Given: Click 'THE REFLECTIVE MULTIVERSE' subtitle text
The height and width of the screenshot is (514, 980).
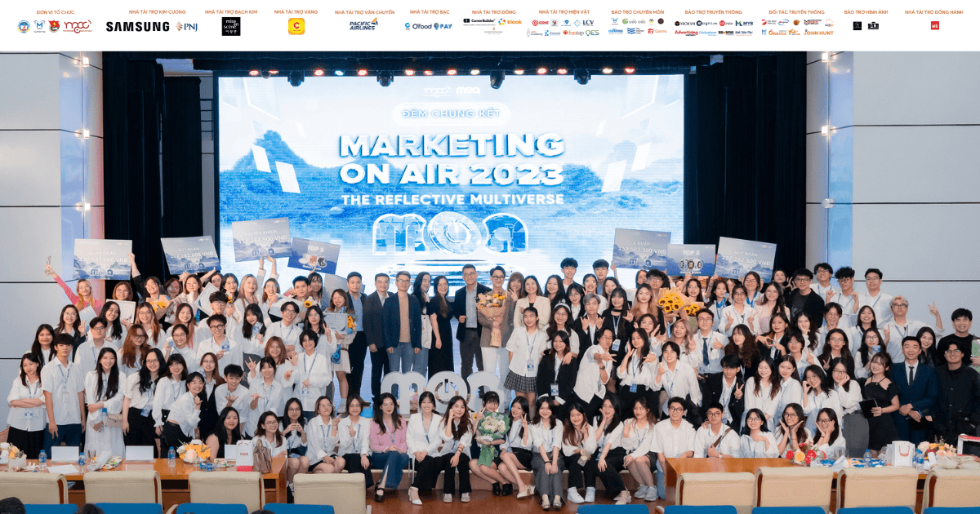Looking at the screenshot, I should click(x=452, y=198).
